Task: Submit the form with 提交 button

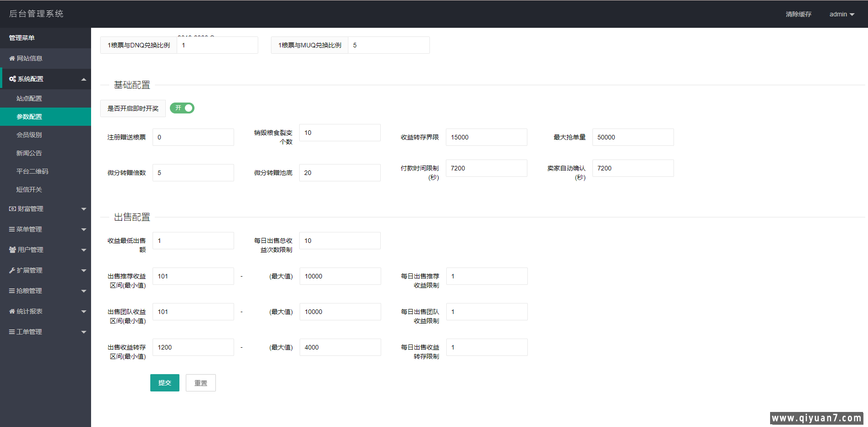Action: coord(164,383)
